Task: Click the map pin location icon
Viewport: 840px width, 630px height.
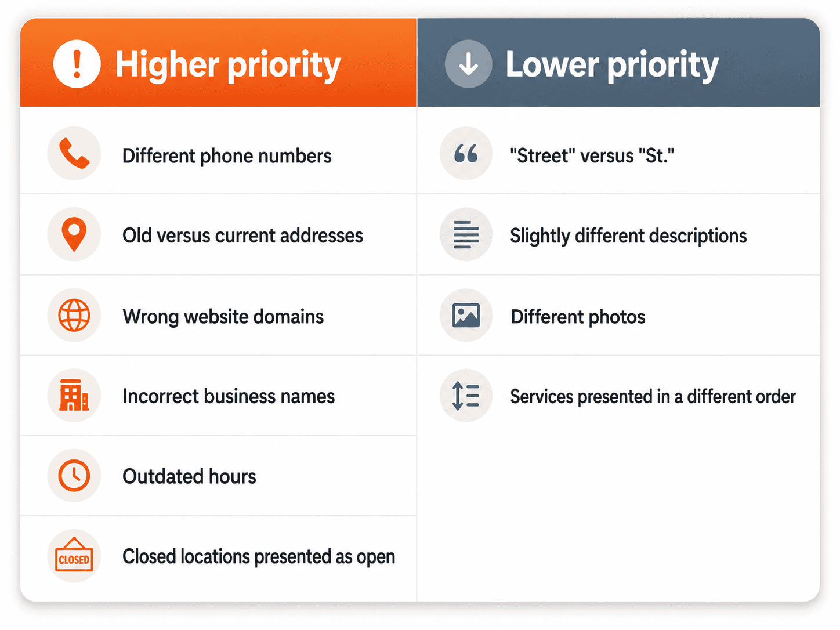Action: [74, 234]
